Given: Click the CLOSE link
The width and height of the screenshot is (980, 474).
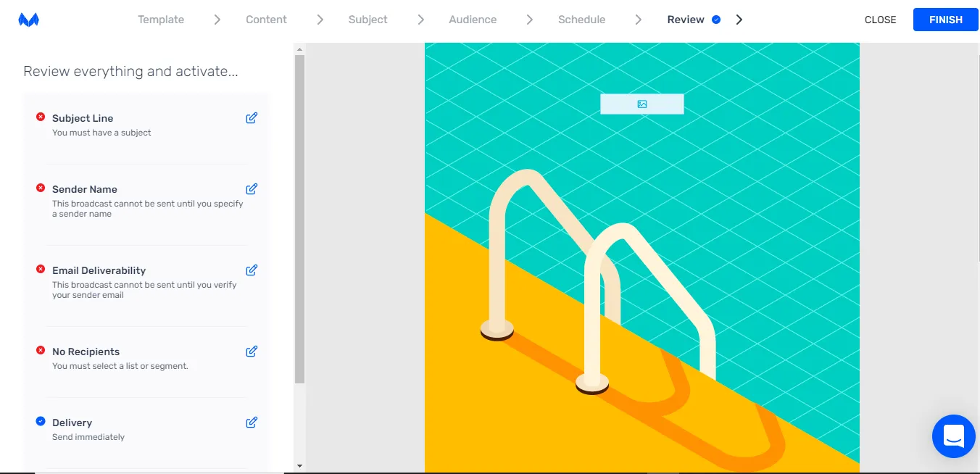Looking at the screenshot, I should pos(881,20).
